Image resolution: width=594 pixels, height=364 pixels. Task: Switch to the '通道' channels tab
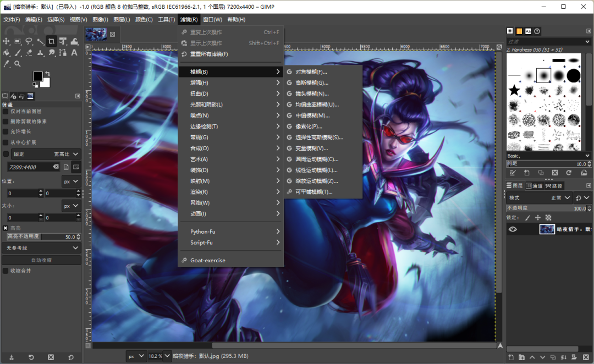pos(533,186)
